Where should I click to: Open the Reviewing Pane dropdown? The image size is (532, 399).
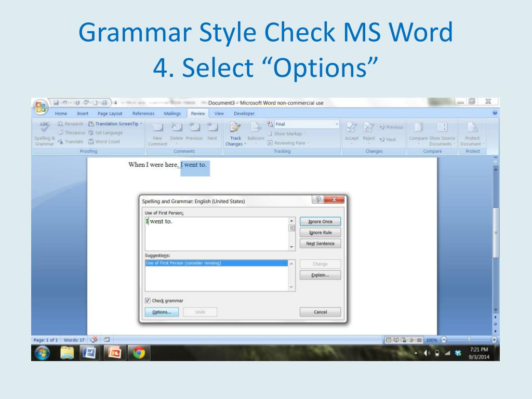288,143
